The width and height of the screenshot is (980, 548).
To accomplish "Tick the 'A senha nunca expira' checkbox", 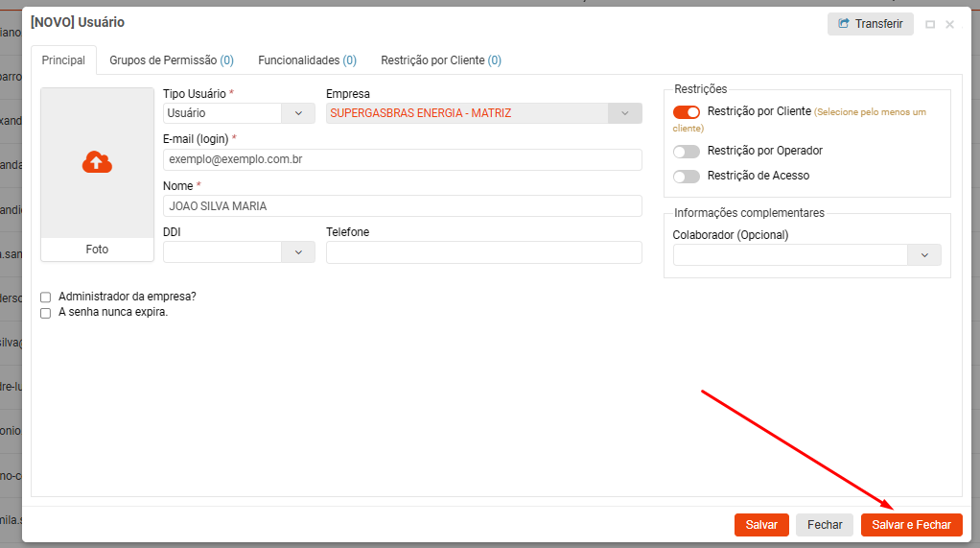I will [x=46, y=313].
